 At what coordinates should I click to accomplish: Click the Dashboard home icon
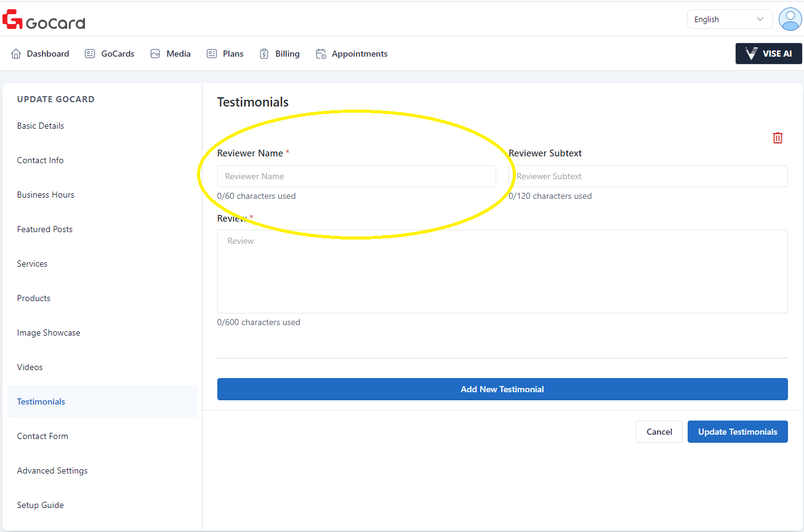coord(16,54)
